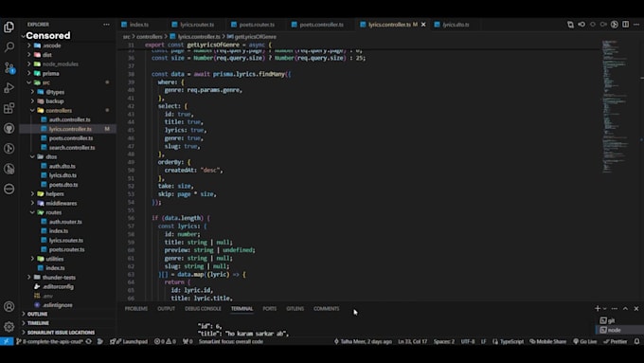The height and width of the screenshot is (363, 644).
Task: Open .editorconfig file in the explorer
Action: [x=58, y=286]
